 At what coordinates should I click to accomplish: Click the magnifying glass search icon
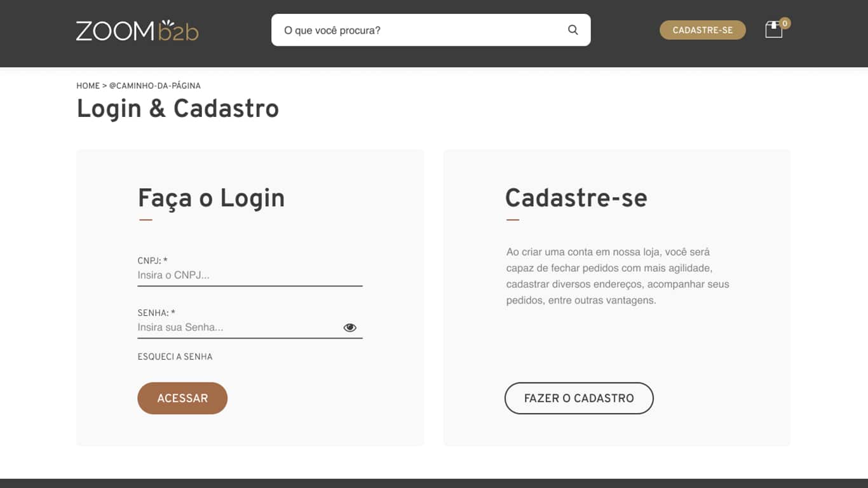(x=573, y=30)
